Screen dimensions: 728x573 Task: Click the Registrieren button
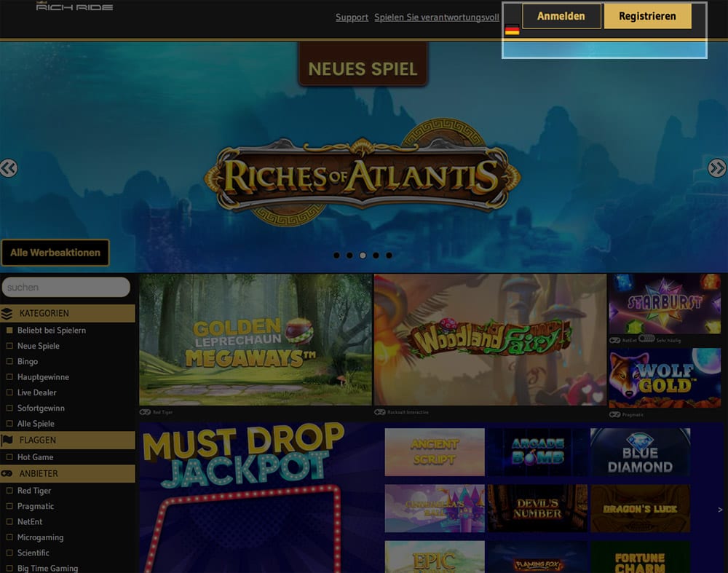[648, 16]
